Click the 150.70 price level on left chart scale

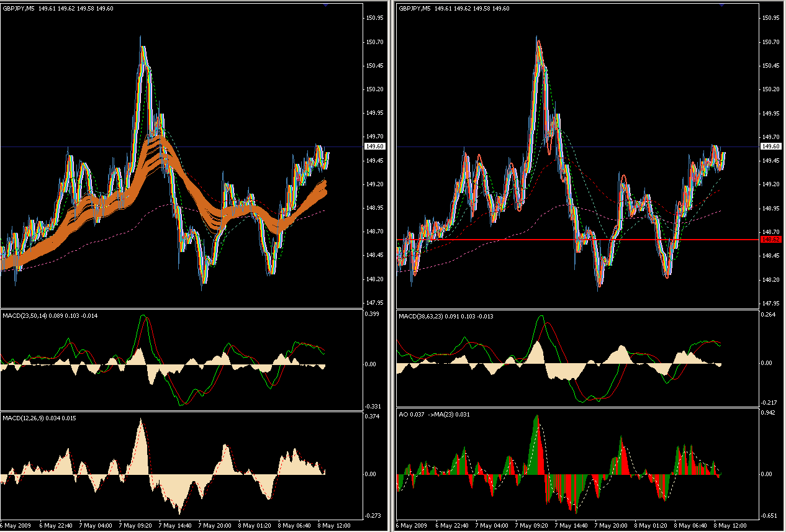pos(374,42)
